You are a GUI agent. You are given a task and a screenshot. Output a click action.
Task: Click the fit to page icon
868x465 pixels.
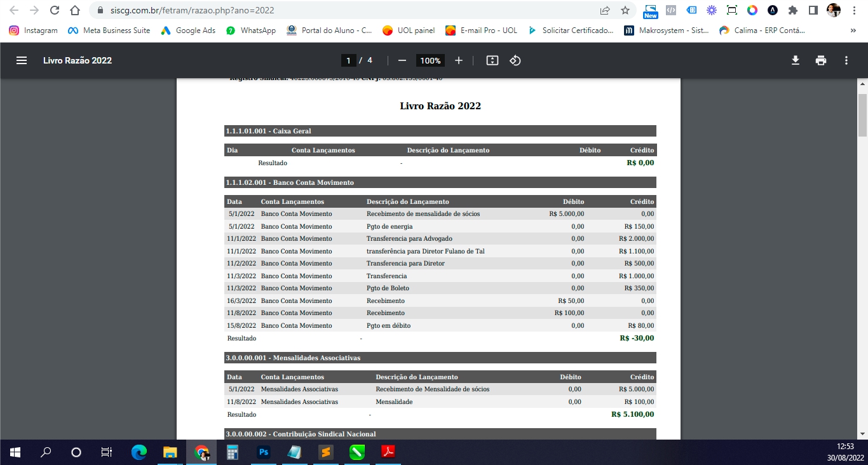coord(492,60)
